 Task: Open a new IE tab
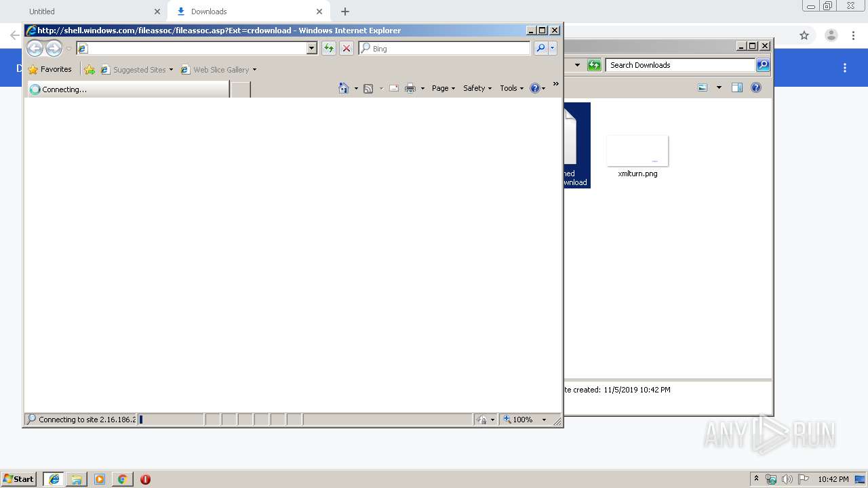tap(241, 89)
